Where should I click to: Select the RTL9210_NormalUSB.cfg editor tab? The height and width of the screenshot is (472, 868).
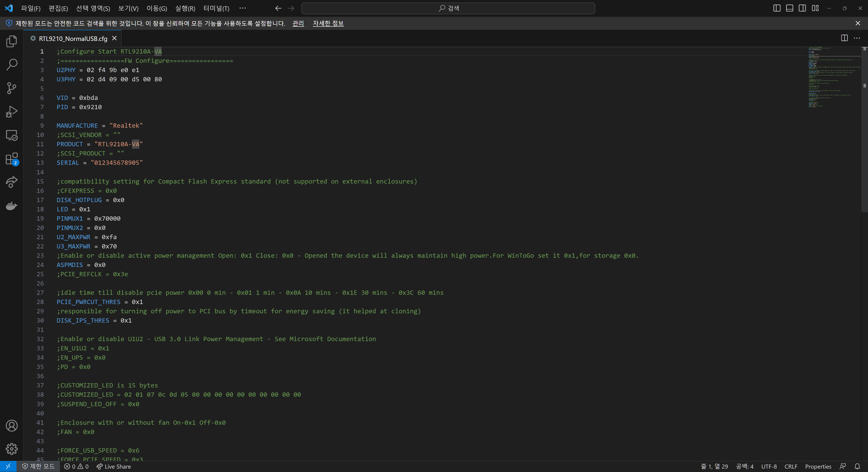coord(73,38)
